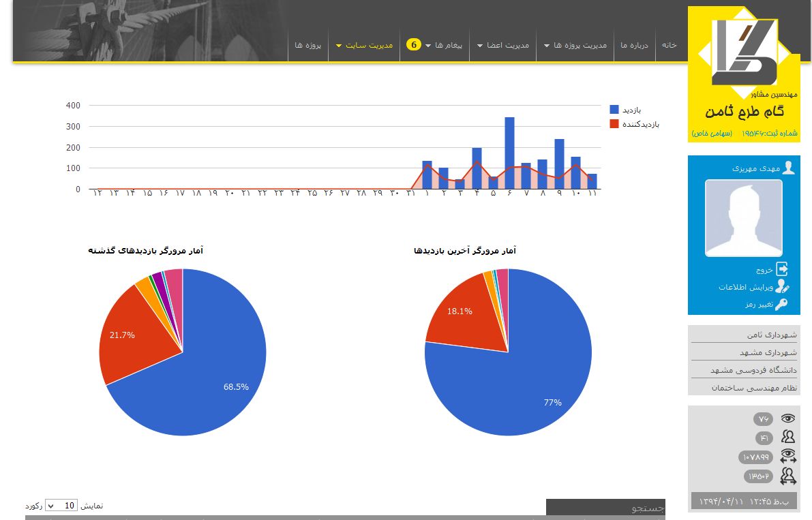Image resolution: width=812 pixels, height=520 pixels.
Task: Click the total visits eye-with-arrows icon
Action: point(788,457)
